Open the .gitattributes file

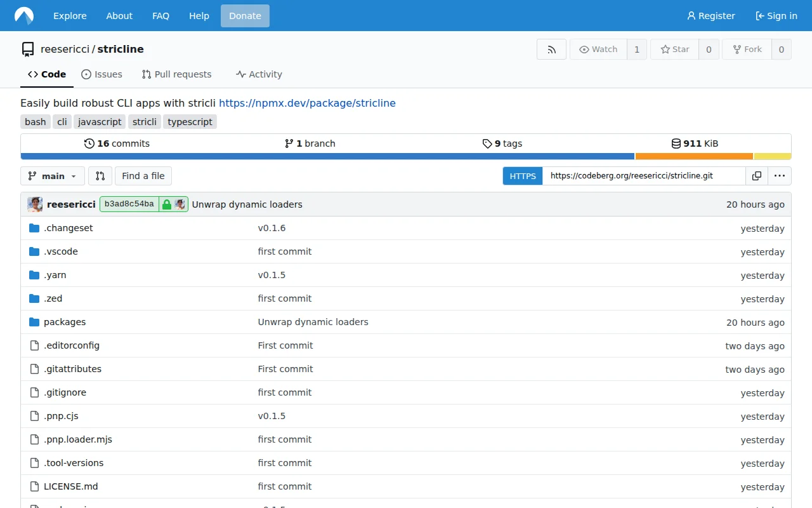(x=72, y=369)
